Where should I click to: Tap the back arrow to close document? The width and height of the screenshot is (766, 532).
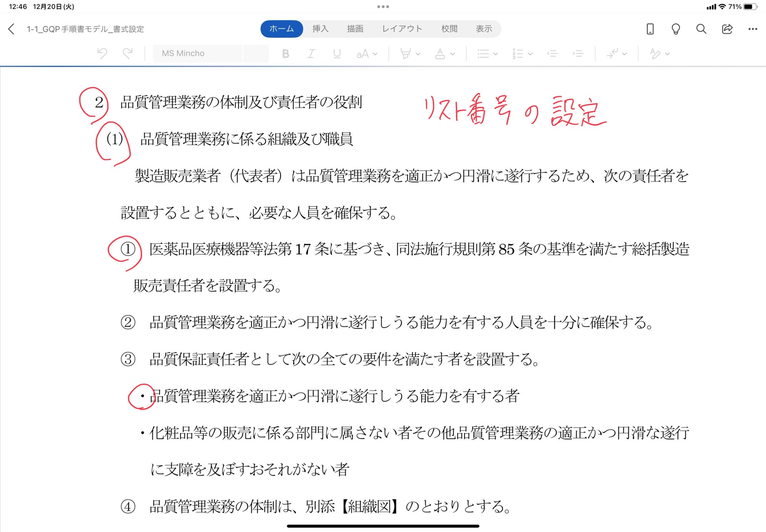[11, 29]
